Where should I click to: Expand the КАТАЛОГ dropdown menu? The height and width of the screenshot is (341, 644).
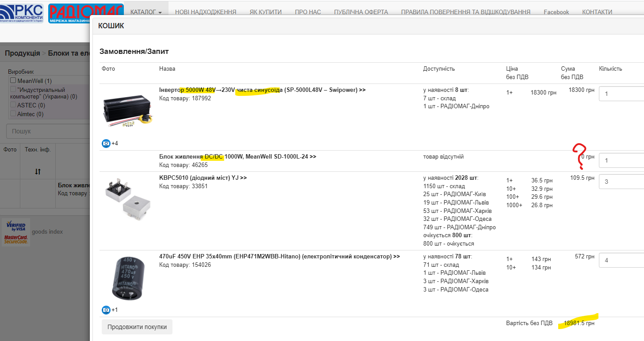(146, 12)
